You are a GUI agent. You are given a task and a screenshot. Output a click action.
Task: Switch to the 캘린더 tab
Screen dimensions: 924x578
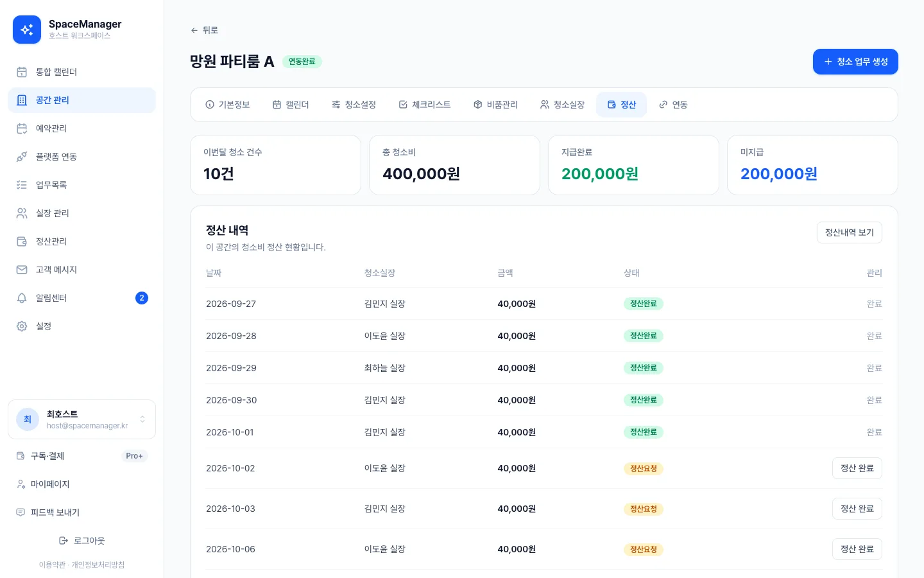[291, 105]
